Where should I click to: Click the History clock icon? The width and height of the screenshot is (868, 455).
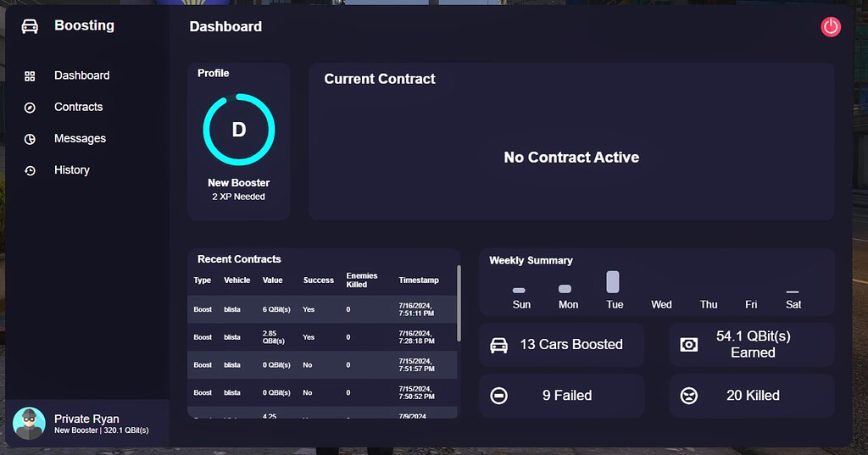click(x=30, y=170)
